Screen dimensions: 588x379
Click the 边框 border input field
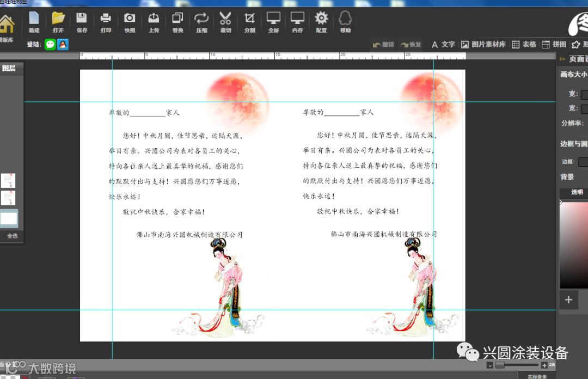(x=583, y=162)
